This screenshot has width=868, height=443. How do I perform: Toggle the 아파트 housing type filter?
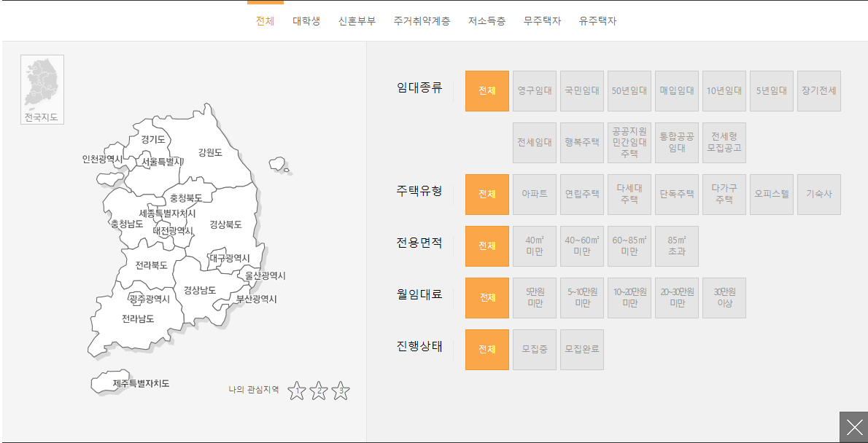(x=535, y=194)
